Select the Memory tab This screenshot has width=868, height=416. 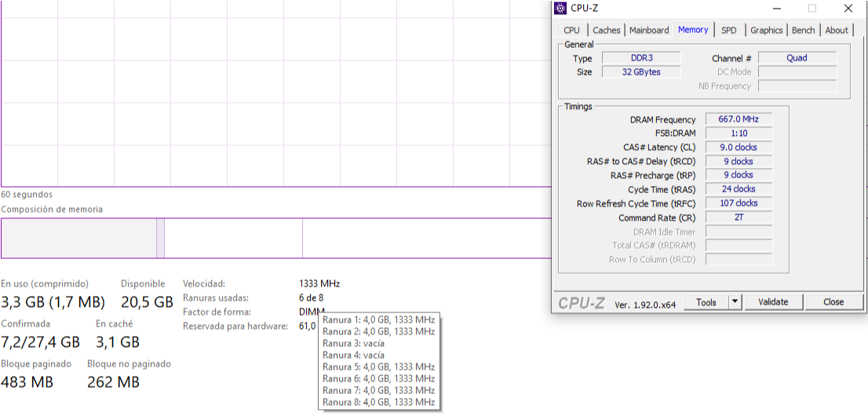tap(693, 29)
